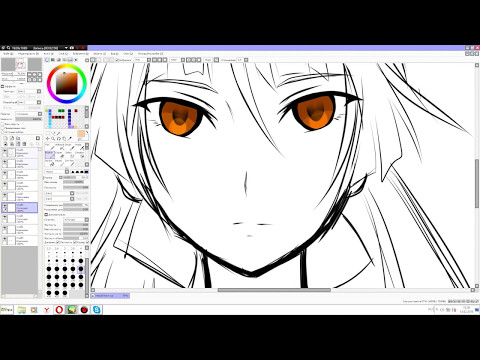Hide the highlighted selected layer's eye
480x360 pixels.
pos(5,206)
